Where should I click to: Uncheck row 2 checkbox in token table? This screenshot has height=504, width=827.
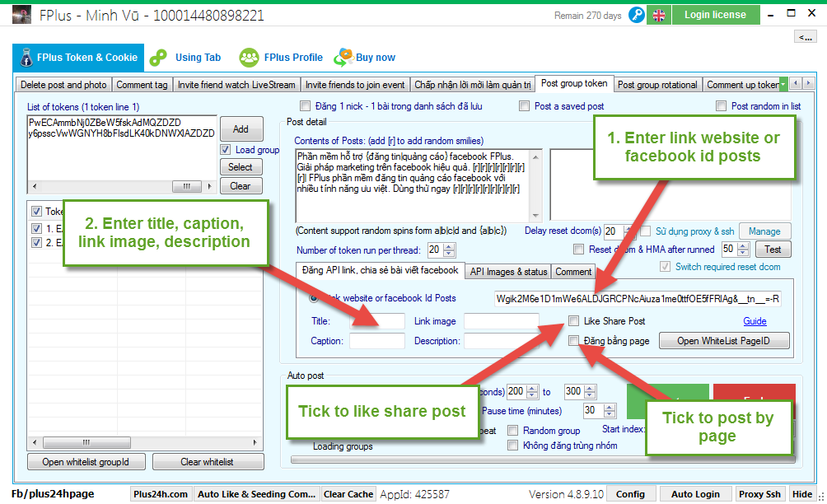tap(36, 242)
